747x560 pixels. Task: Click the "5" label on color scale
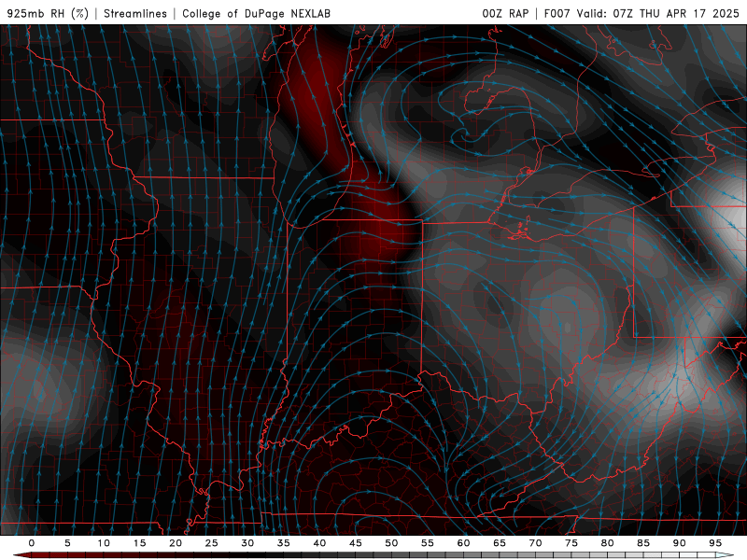[67, 543]
